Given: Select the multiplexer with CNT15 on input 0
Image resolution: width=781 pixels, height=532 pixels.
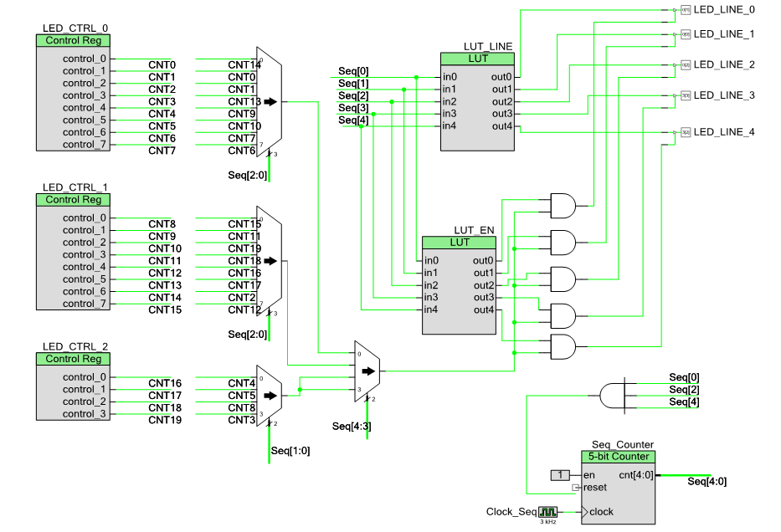Looking at the screenshot, I should (x=270, y=261).
